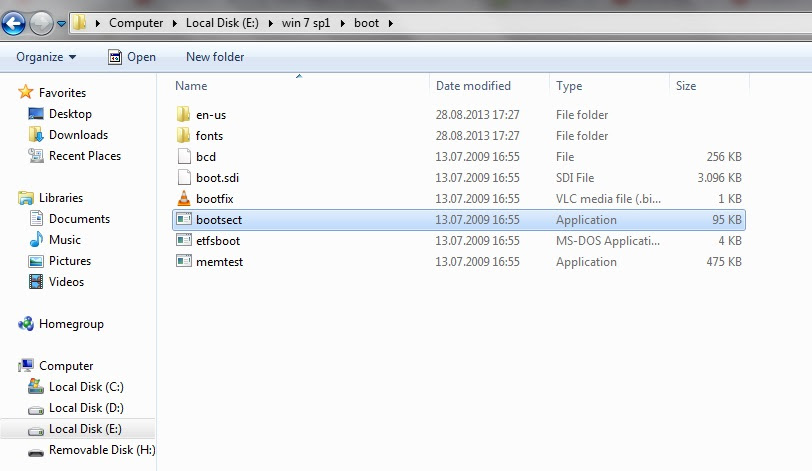812x471 pixels.
Task: Select the memtest file name
Action: pyautogui.click(x=220, y=262)
